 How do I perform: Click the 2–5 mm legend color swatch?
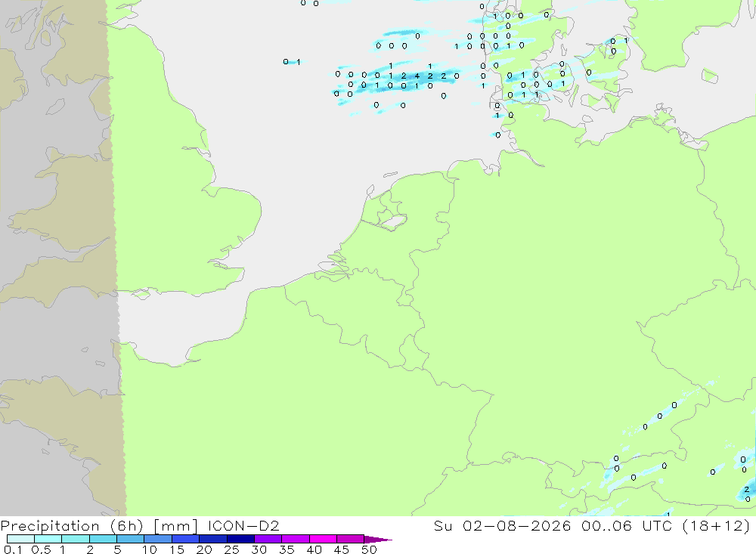(x=103, y=539)
